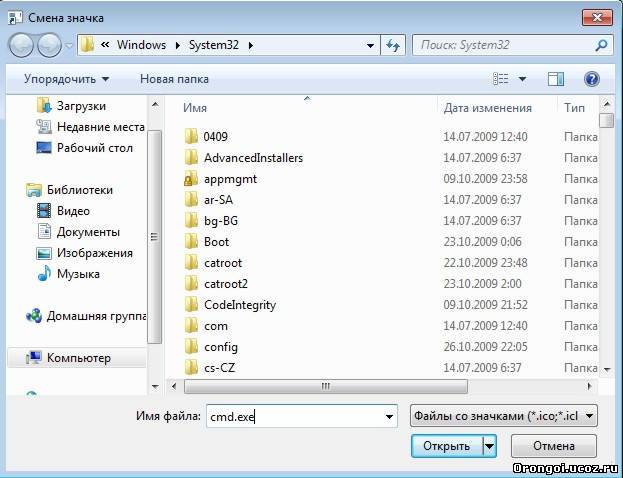Click the date 09.10.2009 23:58 of appmgmt
This screenshot has height=478, width=623.
click(485, 179)
